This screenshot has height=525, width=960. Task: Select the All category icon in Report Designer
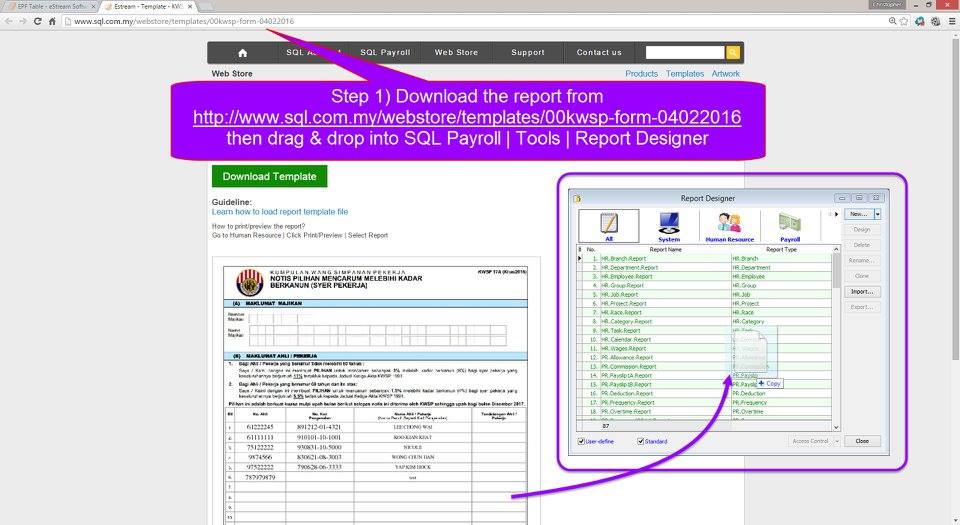tap(609, 226)
